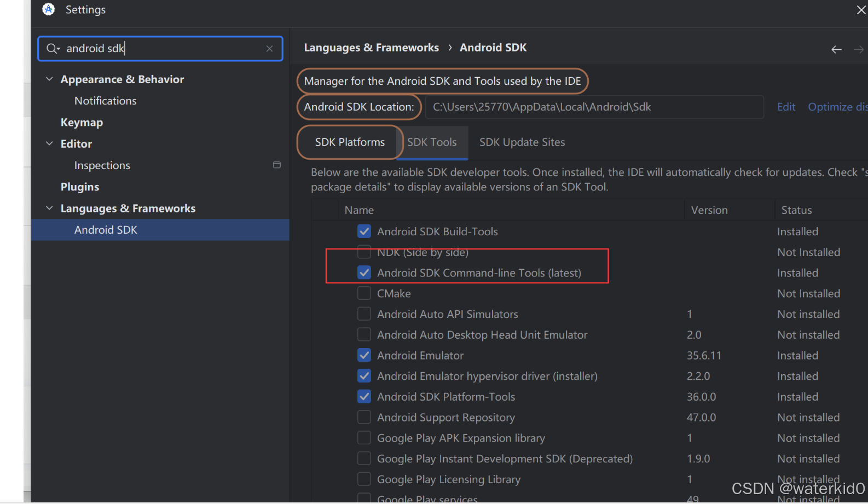Collapse the Languages & Frameworks section
868x504 pixels.
49,208
